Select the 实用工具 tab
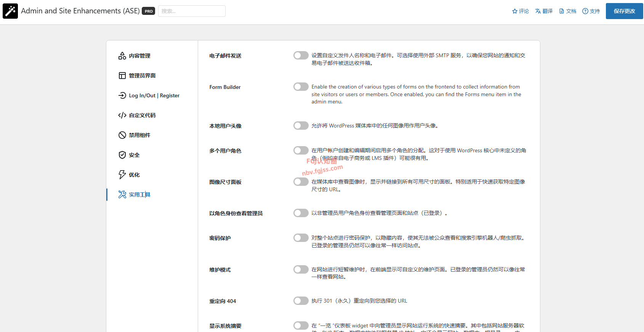Viewport: 644px width, 332px height. click(152, 195)
